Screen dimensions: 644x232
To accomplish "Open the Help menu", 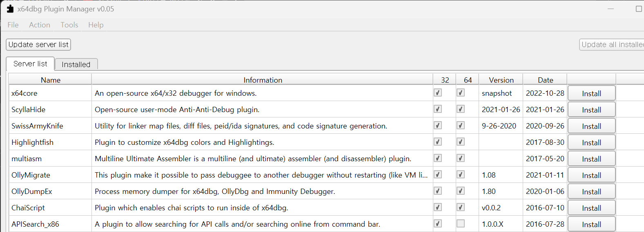I will (96, 25).
